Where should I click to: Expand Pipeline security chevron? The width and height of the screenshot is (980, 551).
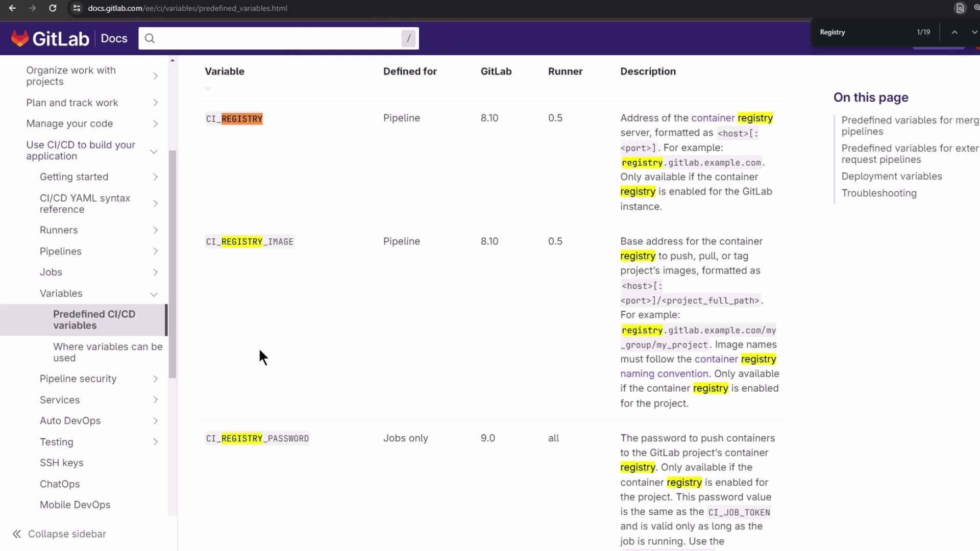[155, 379]
